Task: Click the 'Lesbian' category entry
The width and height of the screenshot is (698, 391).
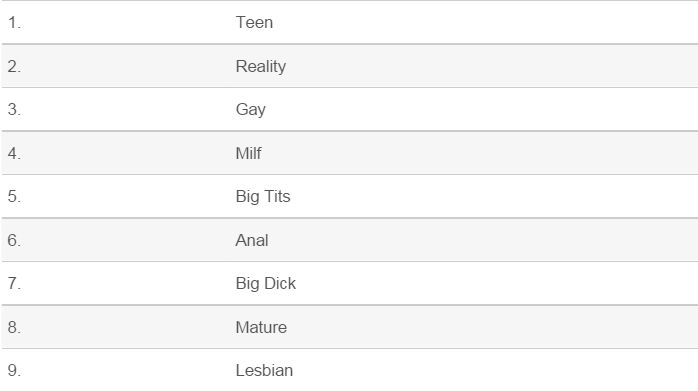Action: click(x=264, y=371)
